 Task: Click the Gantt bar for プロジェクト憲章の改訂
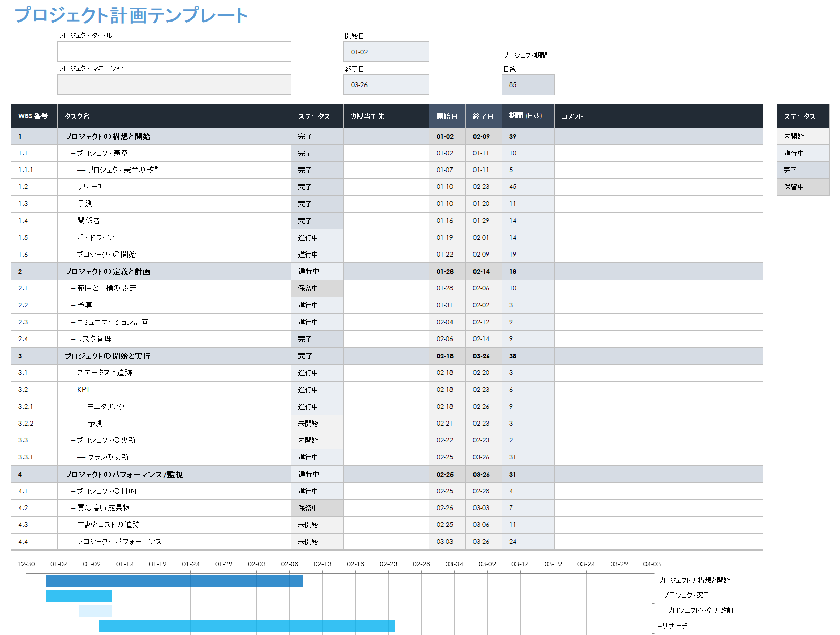(95, 611)
